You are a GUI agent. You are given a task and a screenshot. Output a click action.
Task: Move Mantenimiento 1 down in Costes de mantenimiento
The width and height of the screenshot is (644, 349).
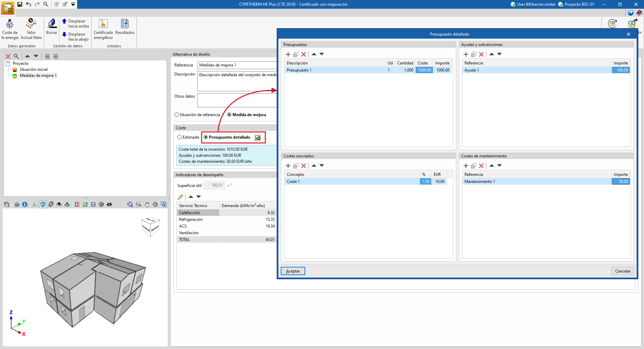pos(499,165)
